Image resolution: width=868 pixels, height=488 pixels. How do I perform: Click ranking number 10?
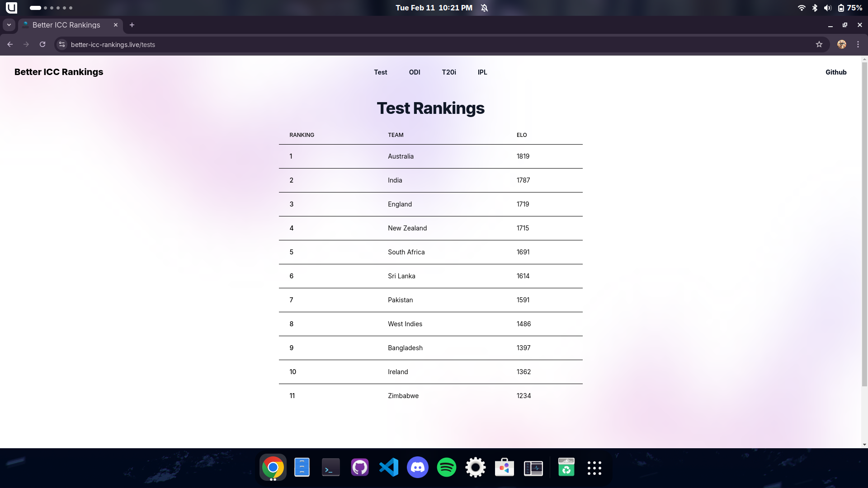[292, 372]
